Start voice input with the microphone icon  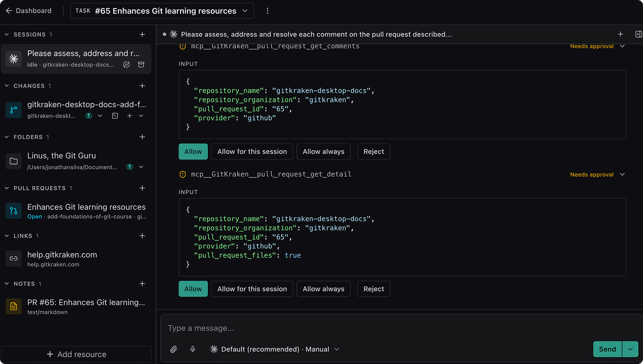click(x=193, y=349)
